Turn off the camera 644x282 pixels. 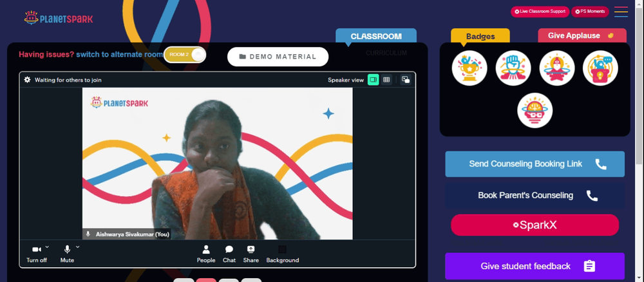[37, 254]
